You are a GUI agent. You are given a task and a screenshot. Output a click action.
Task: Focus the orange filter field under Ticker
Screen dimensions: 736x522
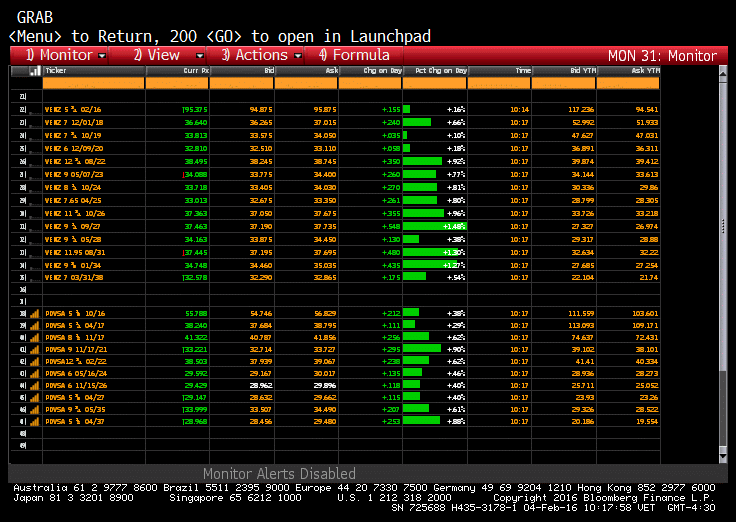pos(93,84)
